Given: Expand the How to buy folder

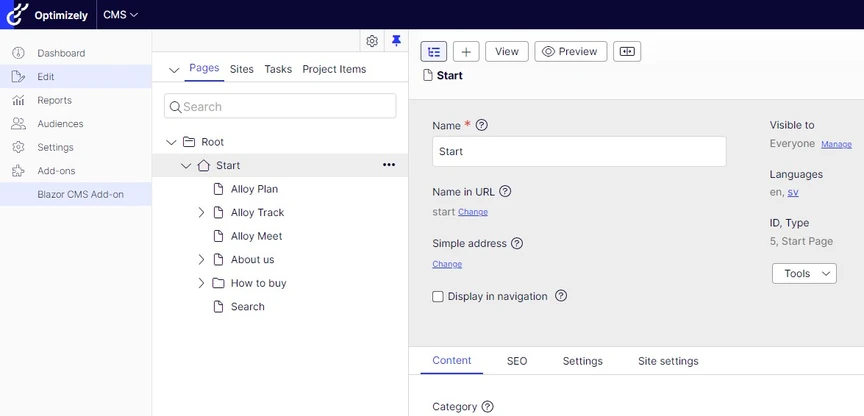Looking at the screenshot, I should pyautogui.click(x=201, y=283).
